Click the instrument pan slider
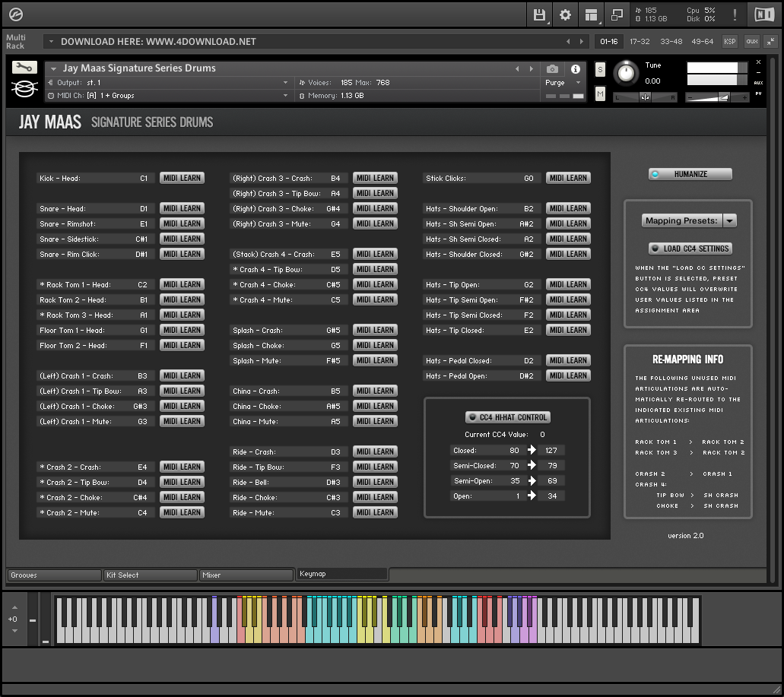 (645, 97)
